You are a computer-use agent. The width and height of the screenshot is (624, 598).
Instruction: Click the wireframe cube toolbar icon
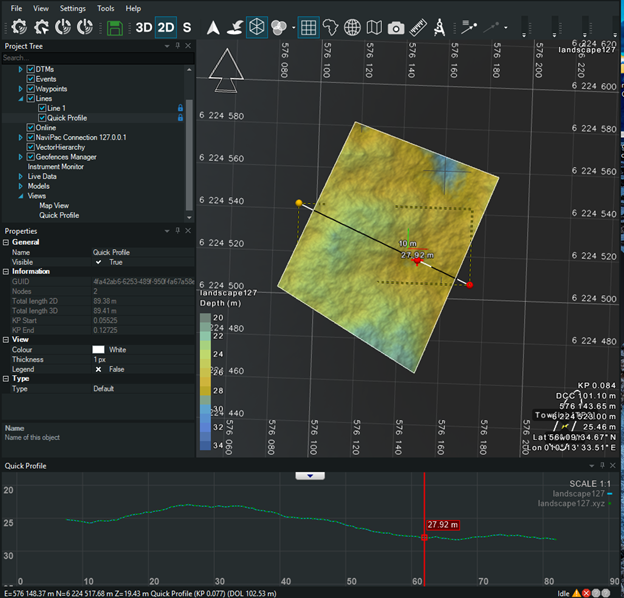point(256,28)
